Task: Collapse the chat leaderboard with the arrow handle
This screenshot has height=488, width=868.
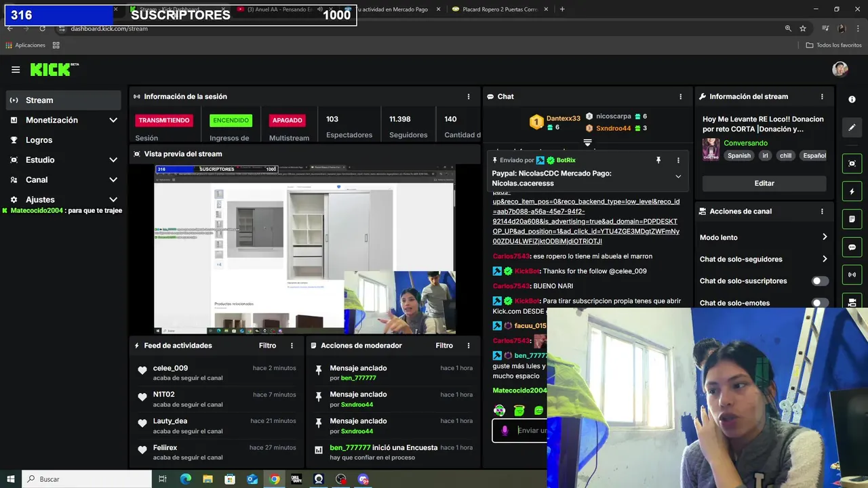Action: tap(587, 143)
